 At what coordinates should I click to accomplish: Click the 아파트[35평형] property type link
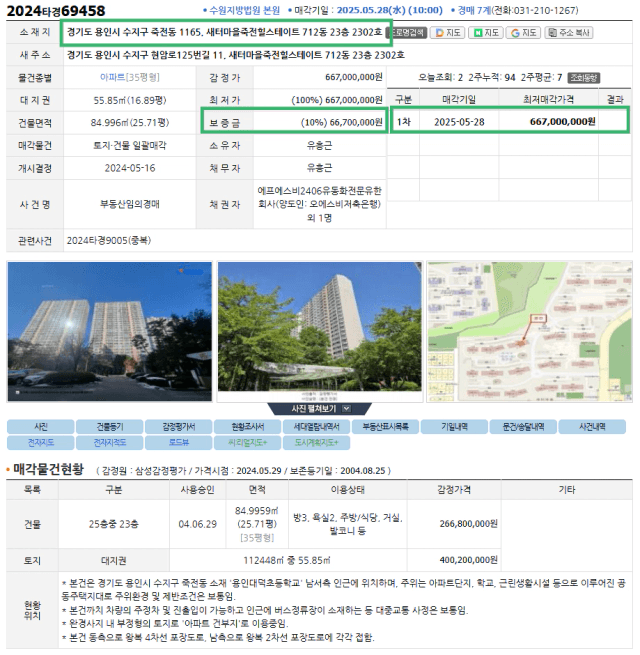pos(130,77)
